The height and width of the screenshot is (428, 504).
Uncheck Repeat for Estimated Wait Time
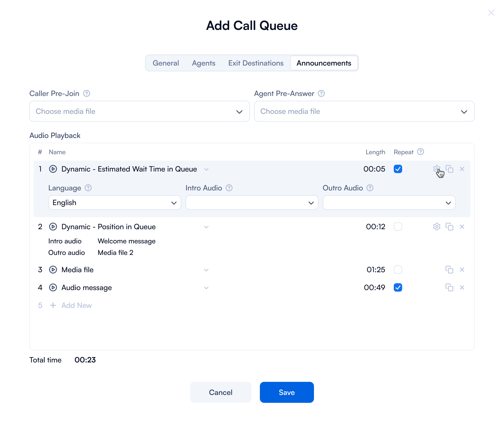(x=398, y=169)
